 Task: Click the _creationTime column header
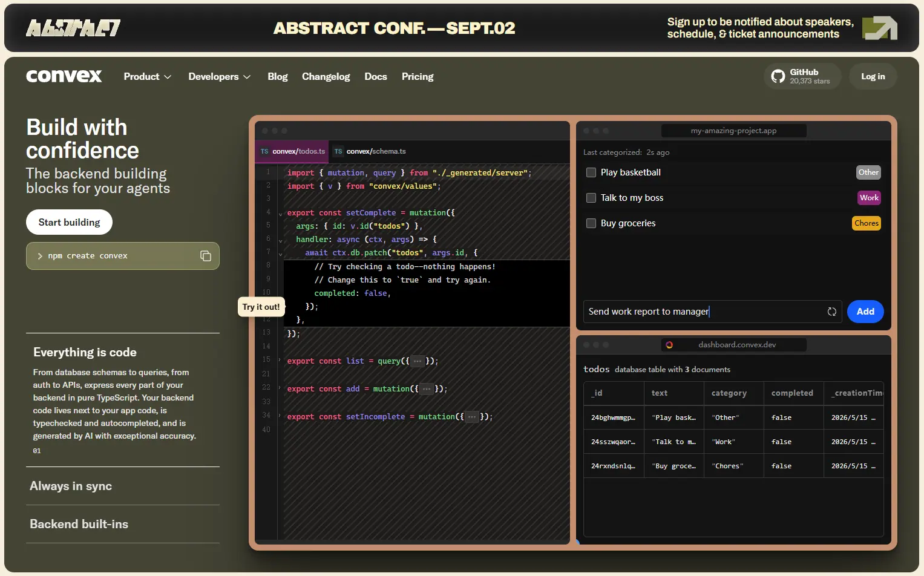(x=854, y=393)
